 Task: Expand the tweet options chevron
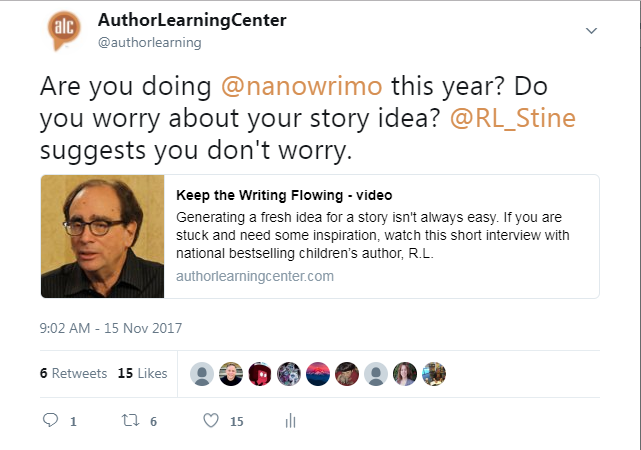591,31
